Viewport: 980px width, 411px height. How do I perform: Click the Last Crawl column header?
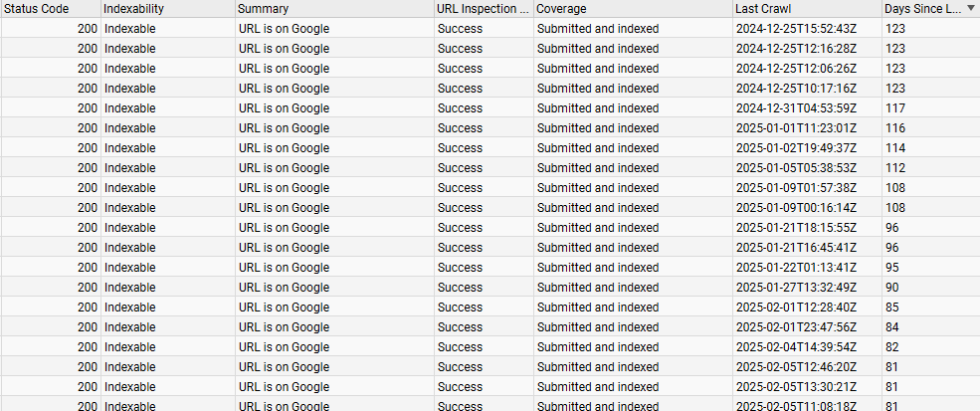pyautogui.click(x=763, y=8)
